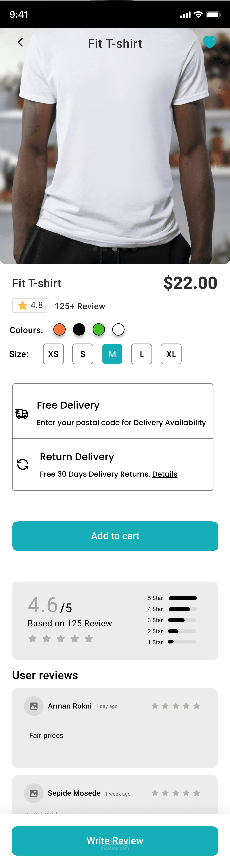Click the 5 Star rating bar
The image size is (230, 868).
pyautogui.click(x=182, y=598)
